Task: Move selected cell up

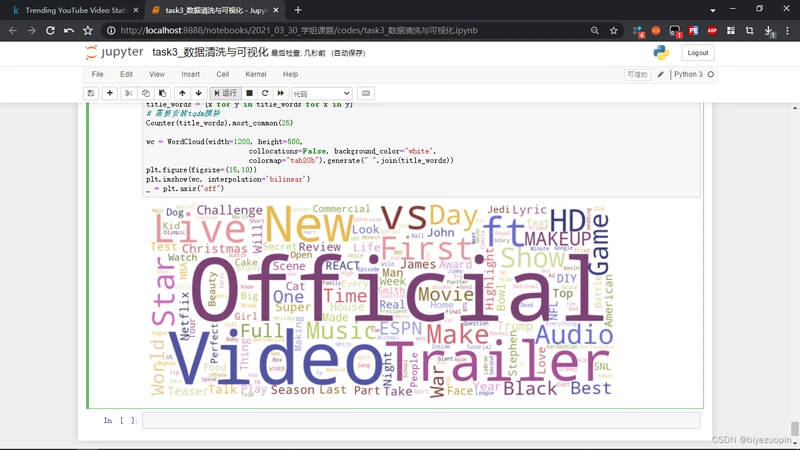Action: 182,93
